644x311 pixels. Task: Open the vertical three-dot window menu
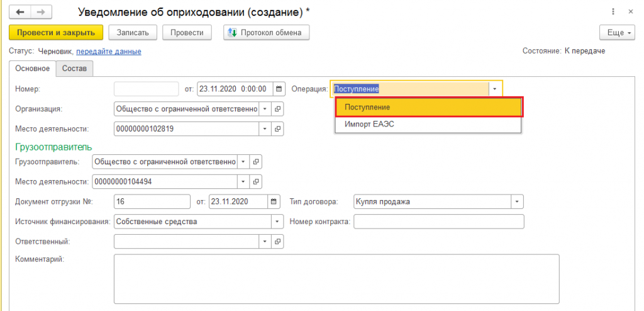pos(613,12)
